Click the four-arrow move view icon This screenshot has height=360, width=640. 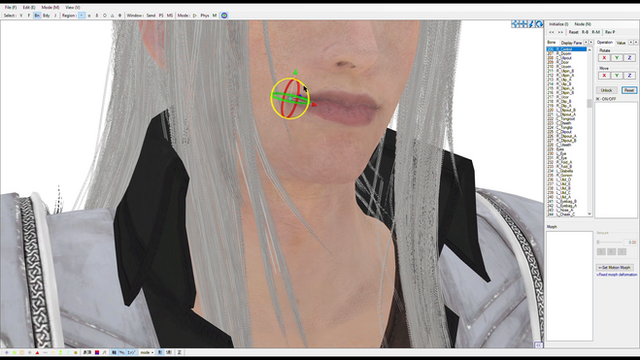[x=515, y=24]
